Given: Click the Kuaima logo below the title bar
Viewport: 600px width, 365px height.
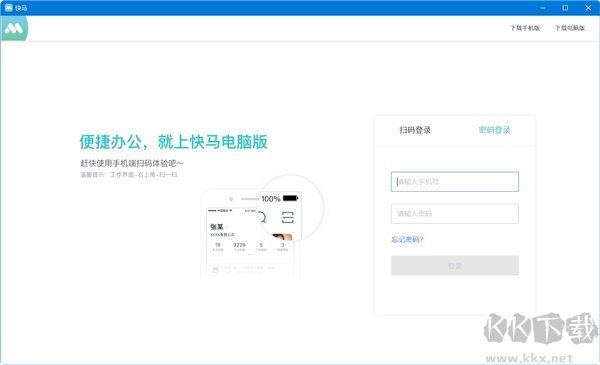Looking at the screenshot, I should point(15,28).
